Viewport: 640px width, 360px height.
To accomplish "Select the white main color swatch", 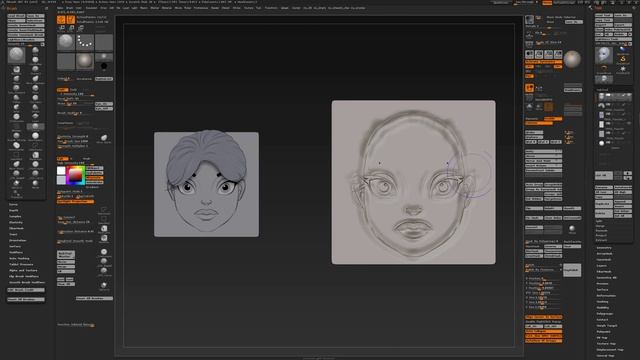I will click(x=61, y=171).
